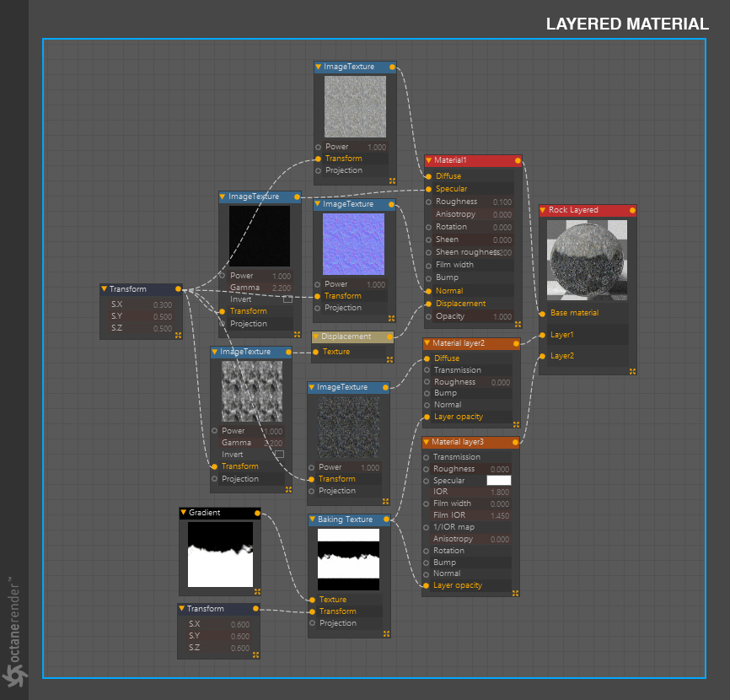Click the resize corner icon of Rock Layered node

[x=632, y=371]
